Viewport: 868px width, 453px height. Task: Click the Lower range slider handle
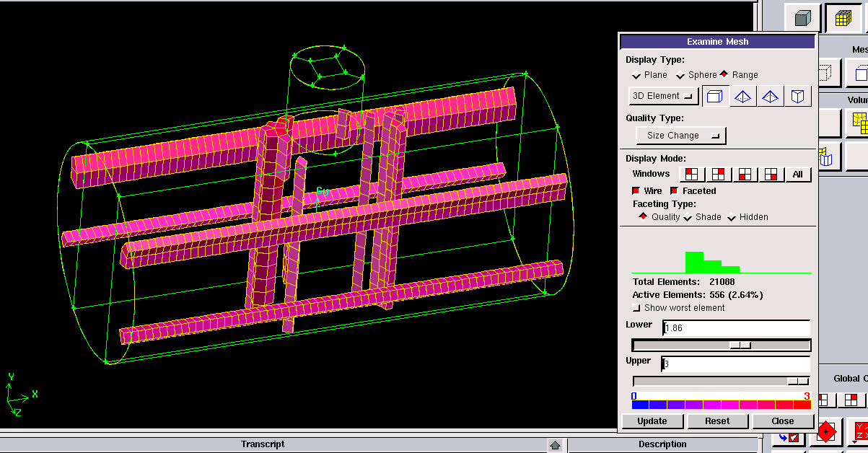coord(740,346)
